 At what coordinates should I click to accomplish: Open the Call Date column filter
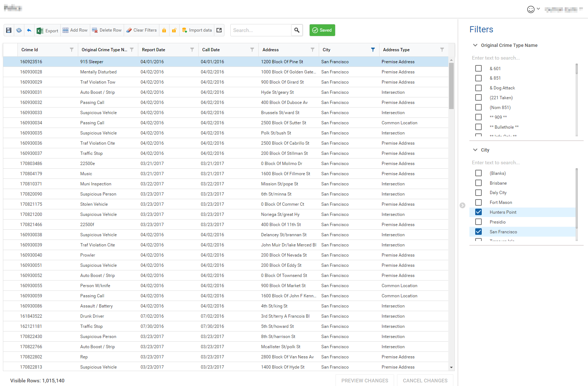coord(252,50)
